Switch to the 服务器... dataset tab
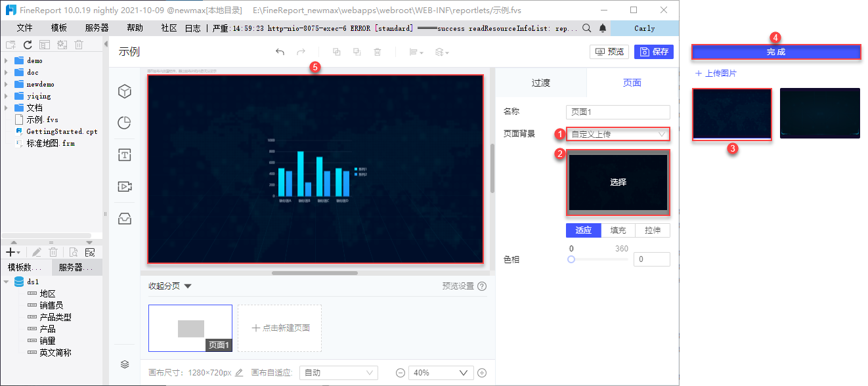The image size is (868, 386). [76, 267]
